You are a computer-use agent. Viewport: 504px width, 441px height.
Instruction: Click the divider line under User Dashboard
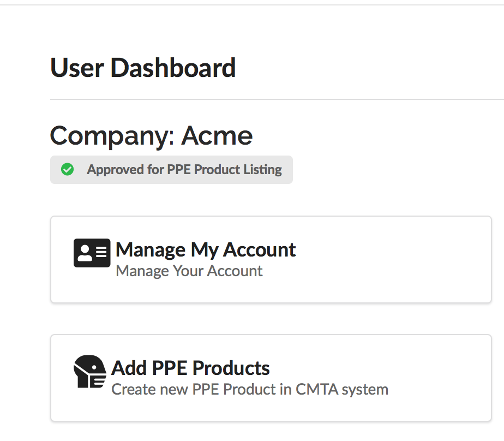(x=277, y=99)
